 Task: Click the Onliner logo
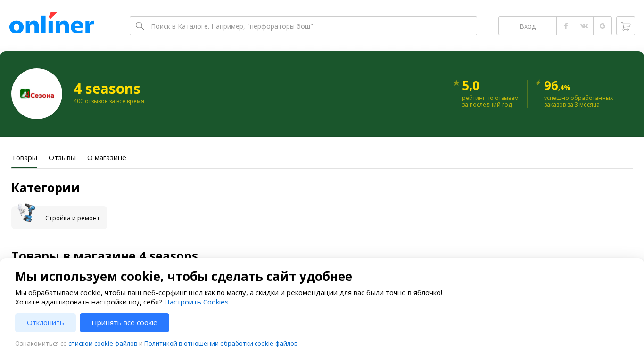tap(52, 23)
